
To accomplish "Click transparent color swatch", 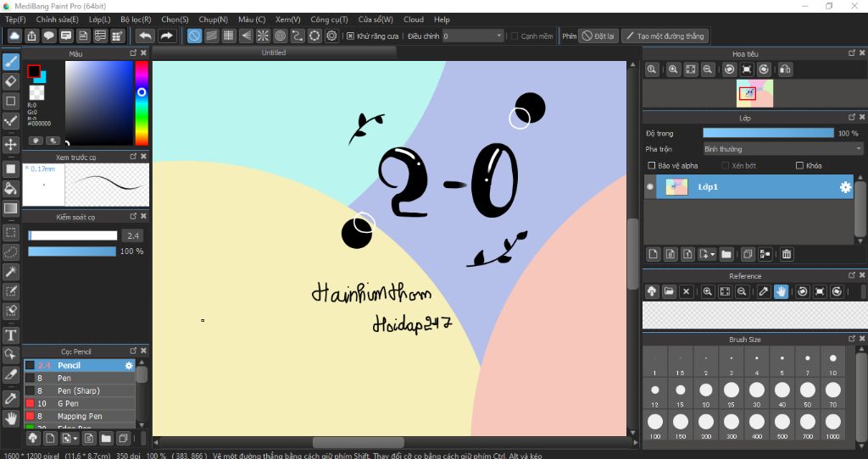I will 36,93.
